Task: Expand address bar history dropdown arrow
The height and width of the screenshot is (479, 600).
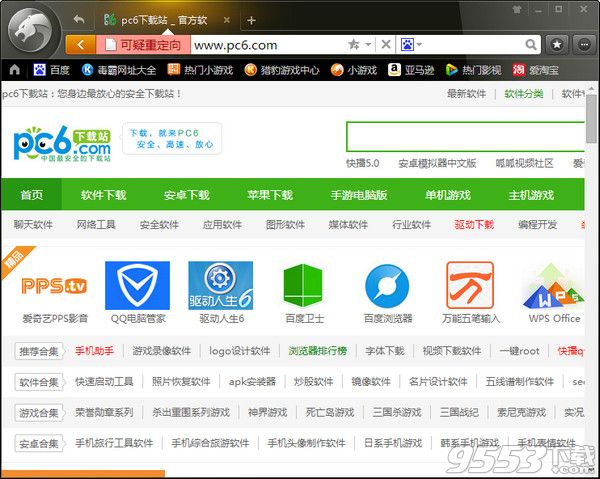Action: 368,45
